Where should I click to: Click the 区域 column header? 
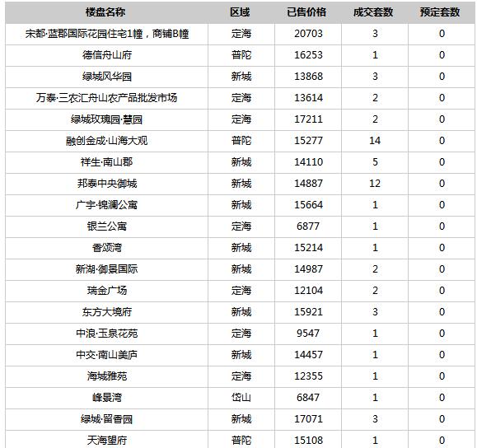(x=240, y=12)
